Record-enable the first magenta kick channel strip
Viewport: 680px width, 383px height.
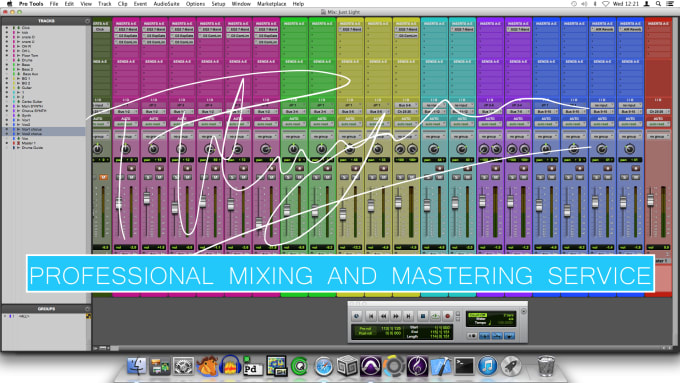[x=131, y=168]
